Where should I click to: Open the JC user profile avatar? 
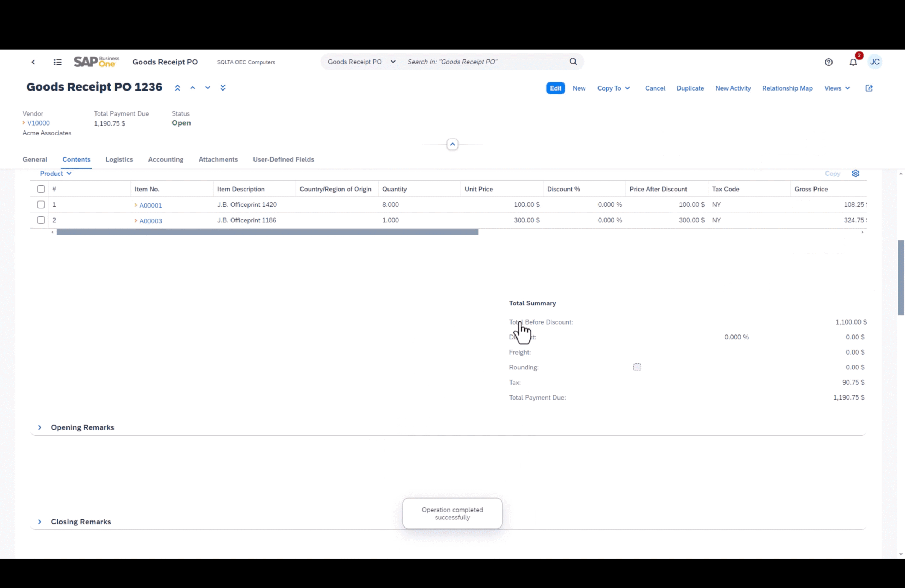875,62
